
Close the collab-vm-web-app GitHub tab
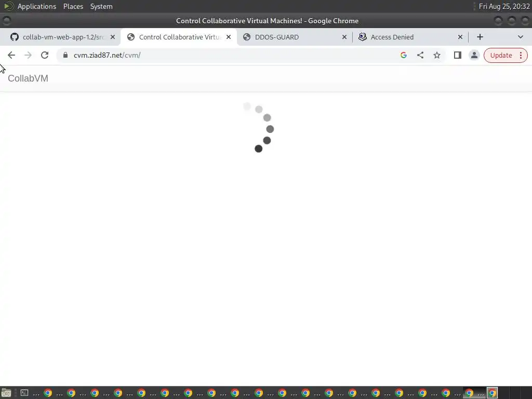(x=113, y=37)
